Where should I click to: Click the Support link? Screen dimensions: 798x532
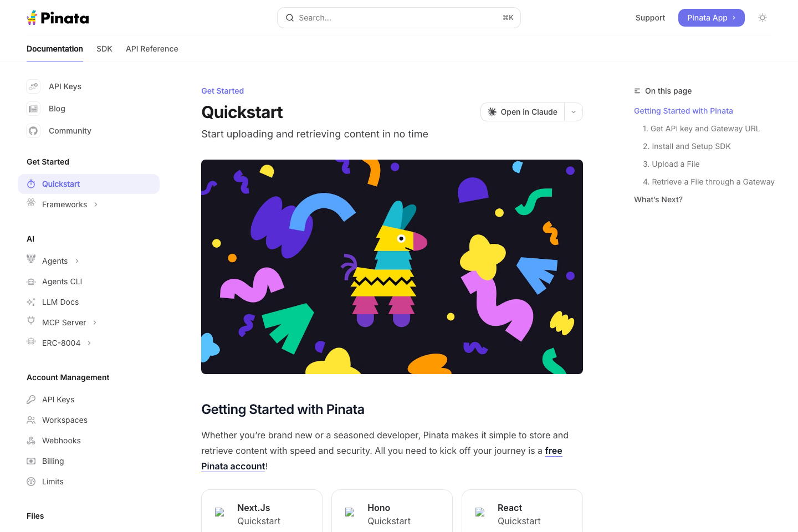coord(650,18)
